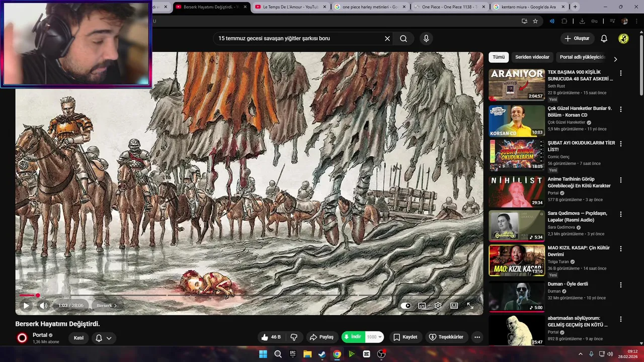
Task: Switch to theater mode view
Action: click(454, 306)
